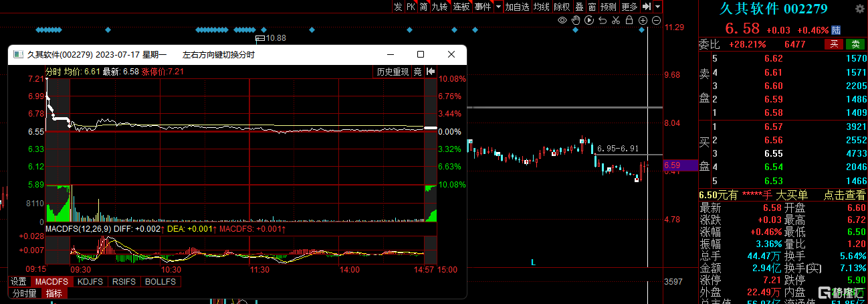The width and height of the screenshot is (868, 304).
Task: Toggle the lock icon on chart toolbar
Action: 629,21
